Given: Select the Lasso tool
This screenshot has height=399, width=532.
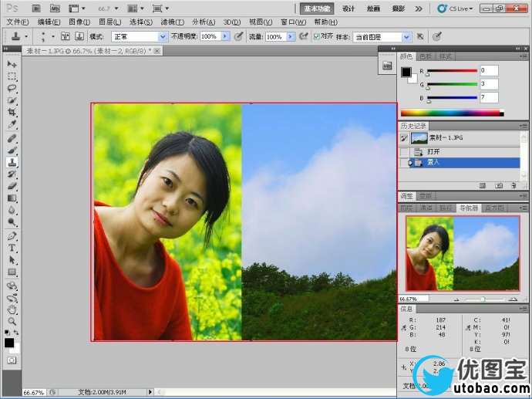Looking at the screenshot, I should click(x=12, y=88).
